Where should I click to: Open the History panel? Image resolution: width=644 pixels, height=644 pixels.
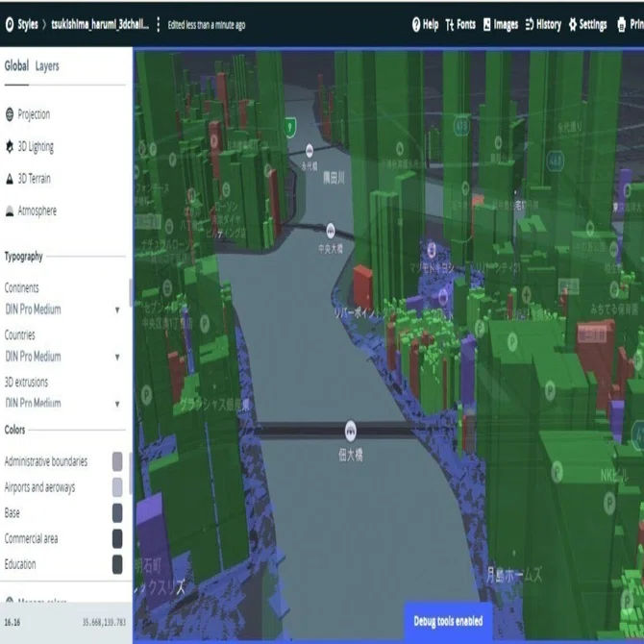[x=543, y=25]
